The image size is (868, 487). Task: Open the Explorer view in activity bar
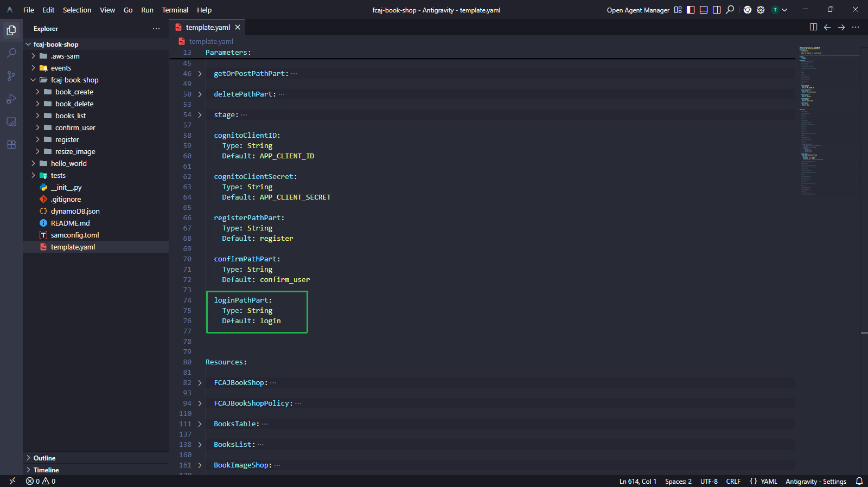tap(11, 30)
